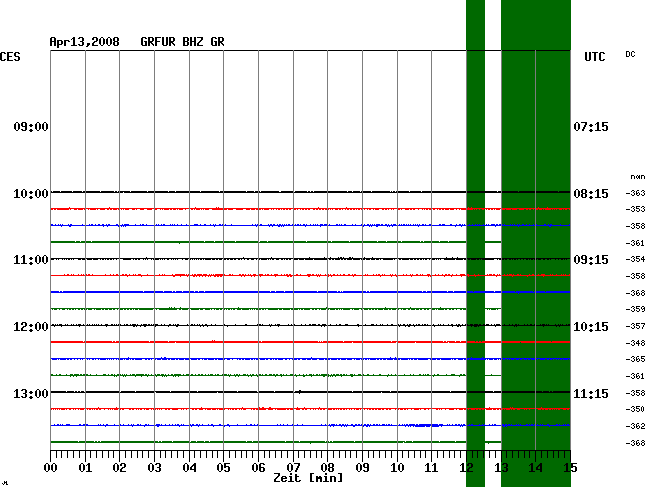The height and width of the screenshot is (494, 650).
Task: Click the DC value -363
Action: point(635,193)
